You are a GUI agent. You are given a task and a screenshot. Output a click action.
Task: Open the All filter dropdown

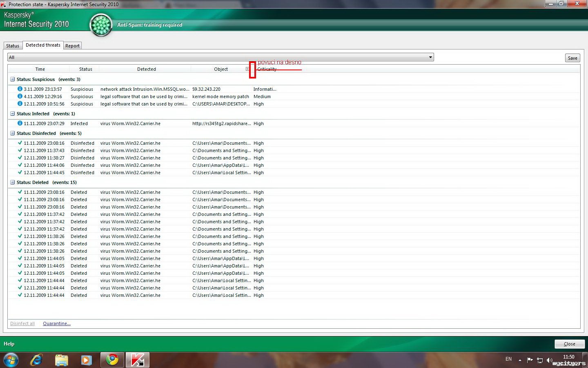click(220, 57)
